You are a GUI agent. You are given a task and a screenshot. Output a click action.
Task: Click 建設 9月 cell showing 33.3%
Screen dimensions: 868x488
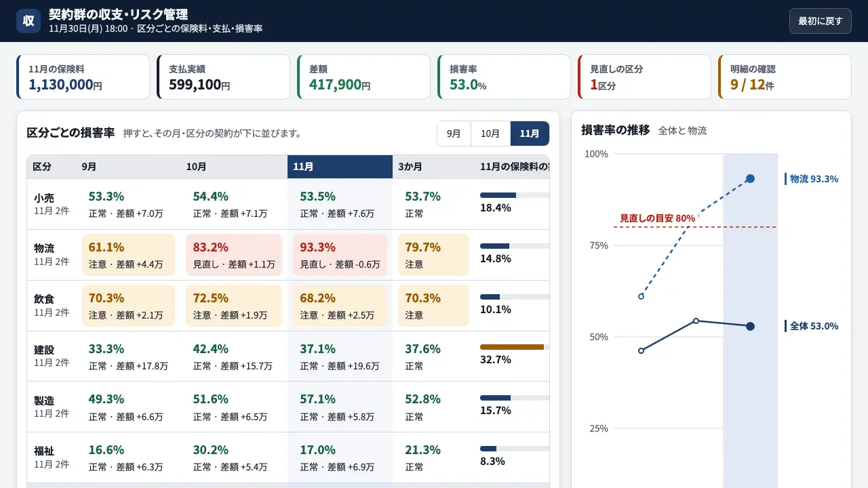click(x=128, y=357)
